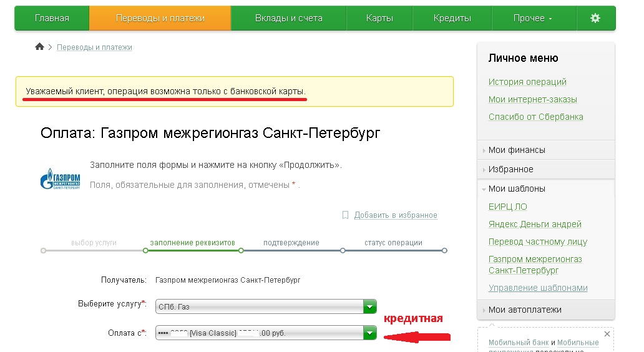Screen dimensions: 644x352
Task: Click подтверждение step label
Action: tap(291, 243)
